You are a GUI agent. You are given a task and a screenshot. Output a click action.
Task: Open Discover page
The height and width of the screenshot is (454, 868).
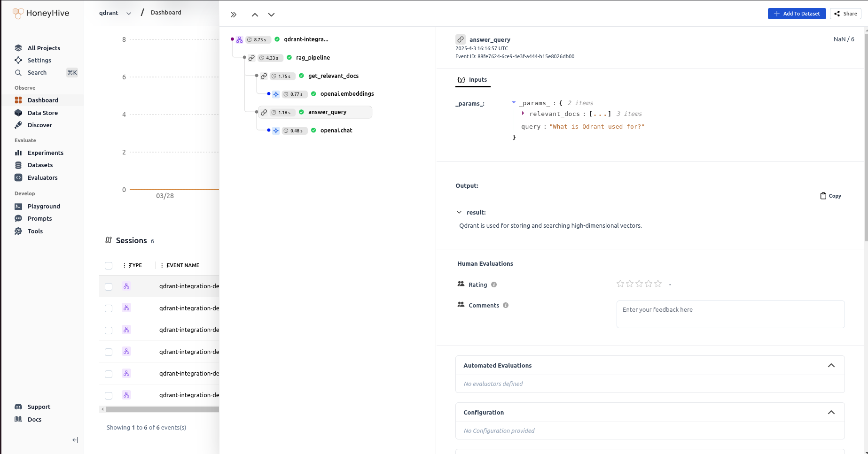pyautogui.click(x=39, y=125)
